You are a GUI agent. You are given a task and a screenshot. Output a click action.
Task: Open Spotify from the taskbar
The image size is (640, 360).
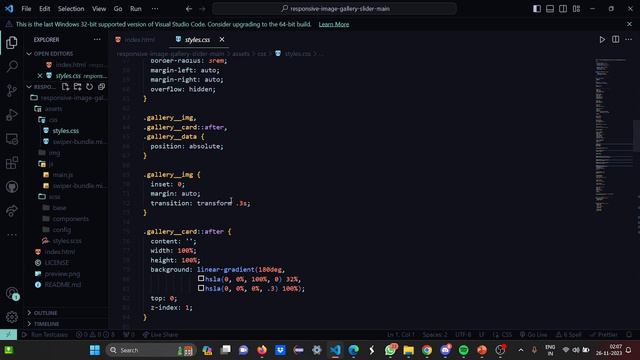(x=464, y=350)
